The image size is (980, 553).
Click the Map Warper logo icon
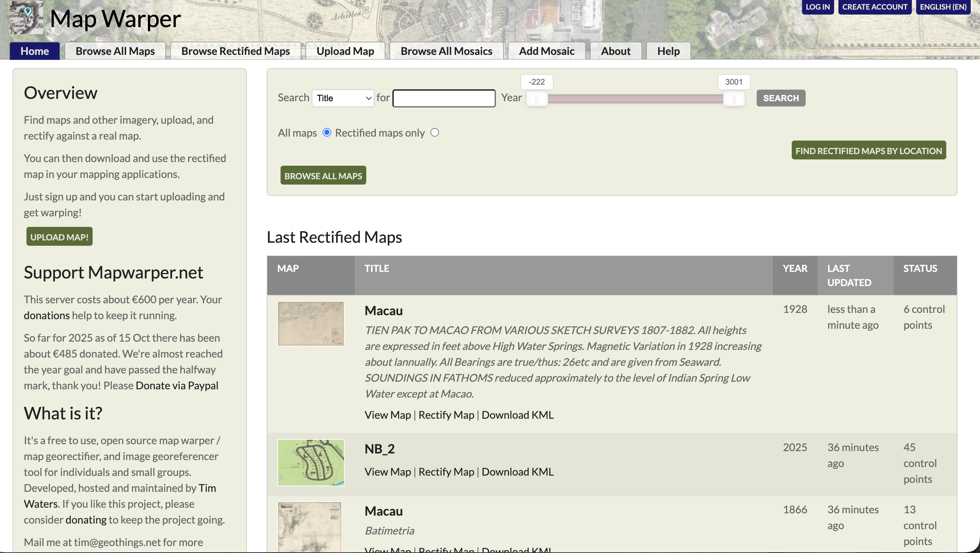pos(26,17)
